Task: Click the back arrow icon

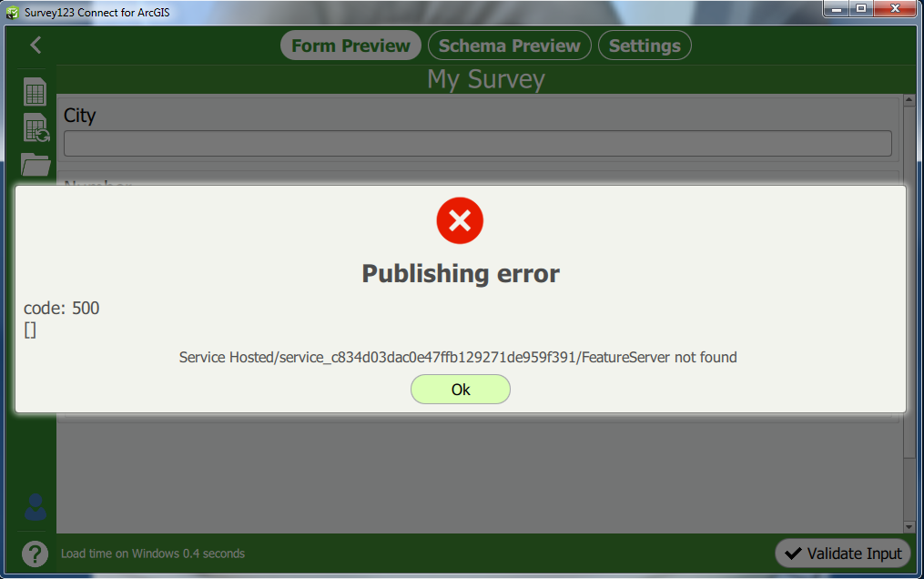Action: [36, 45]
